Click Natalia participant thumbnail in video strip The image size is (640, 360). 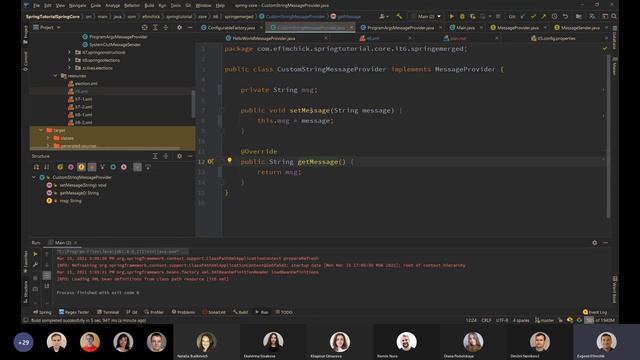tap(206, 342)
